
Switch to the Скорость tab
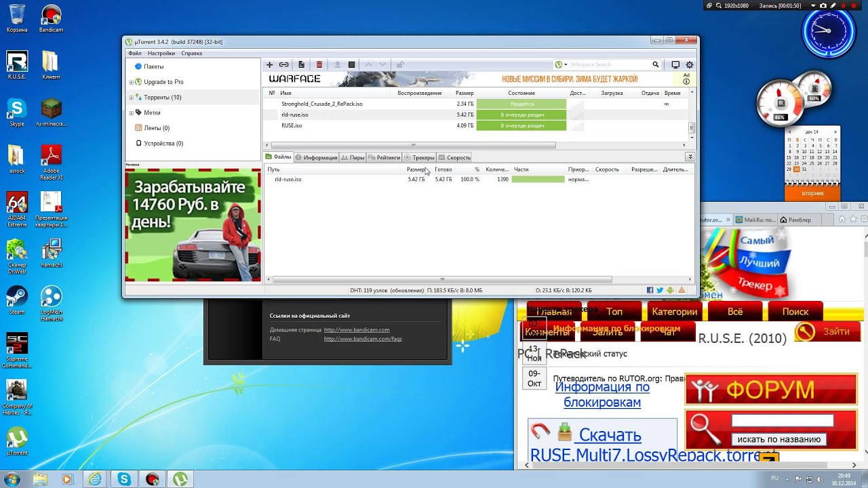[x=455, y=157]
